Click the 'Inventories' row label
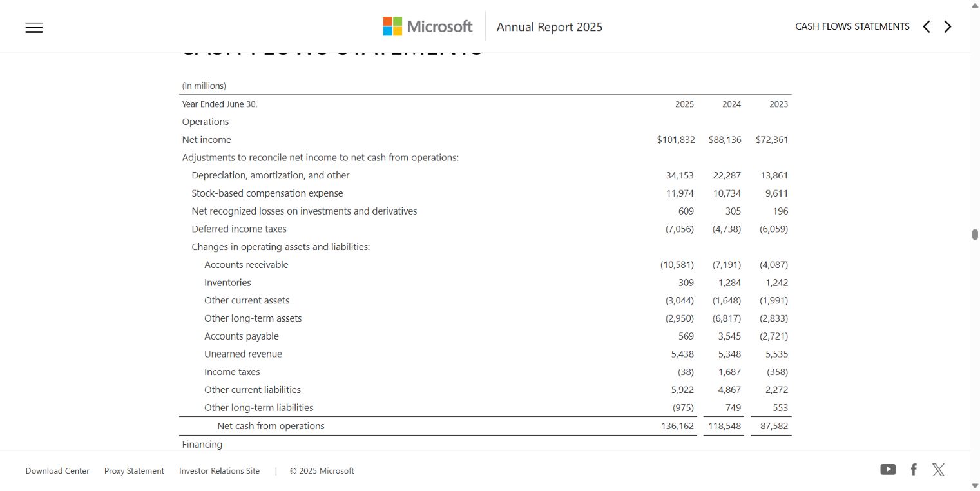Screen dimensions: 980x491 click(x=227, y=283)
